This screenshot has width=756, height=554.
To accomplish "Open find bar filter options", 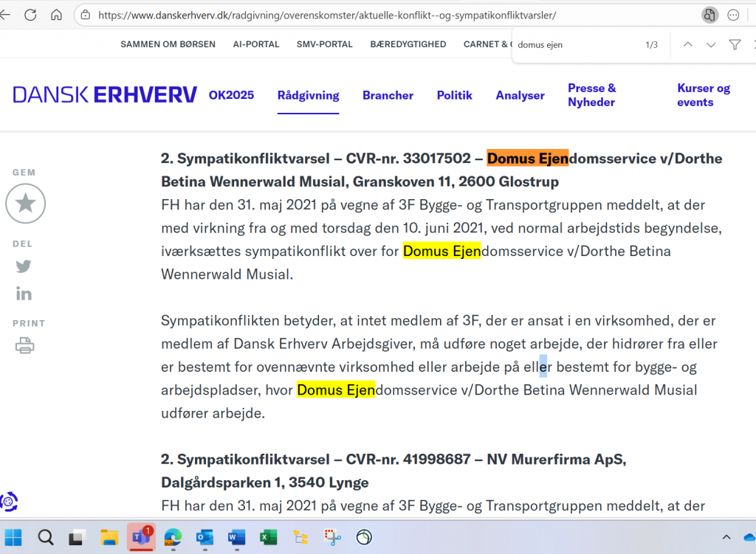I will (x=735, y=45).
